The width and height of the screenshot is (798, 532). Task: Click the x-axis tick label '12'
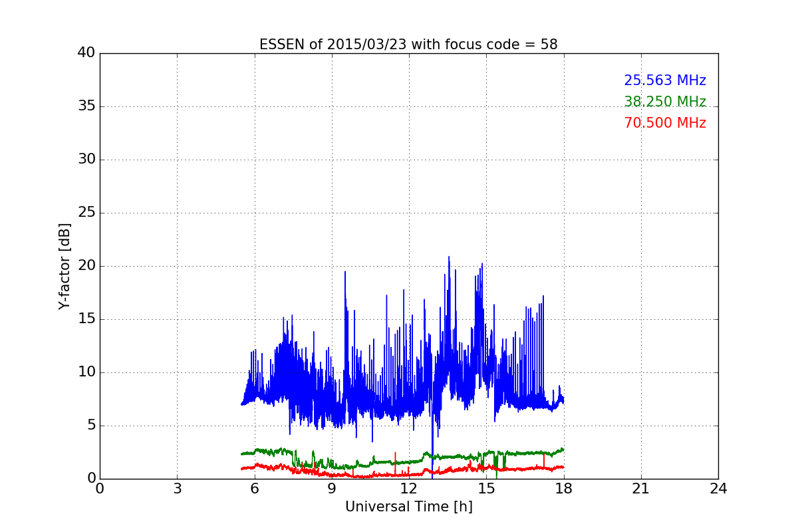[x=409, y=488]
